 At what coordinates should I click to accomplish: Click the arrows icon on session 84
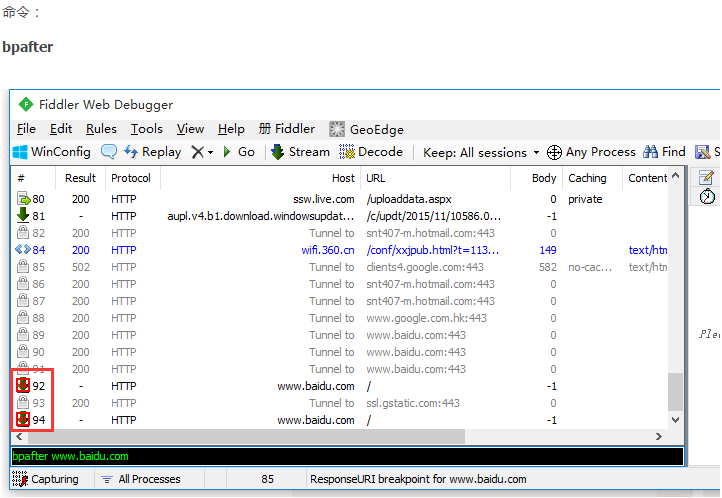(x=23, y=249)
